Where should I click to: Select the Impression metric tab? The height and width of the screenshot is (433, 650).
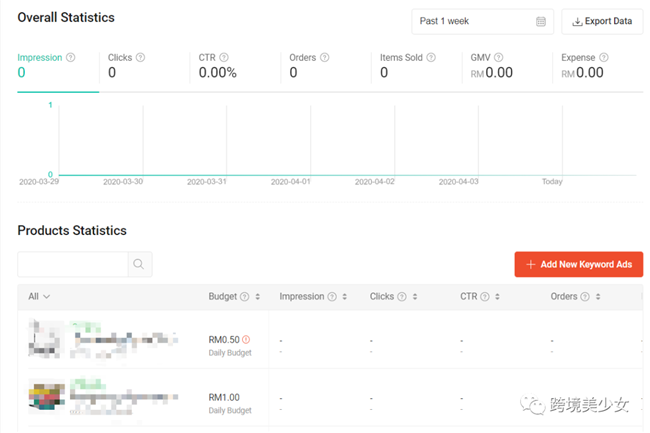(57, 66)
